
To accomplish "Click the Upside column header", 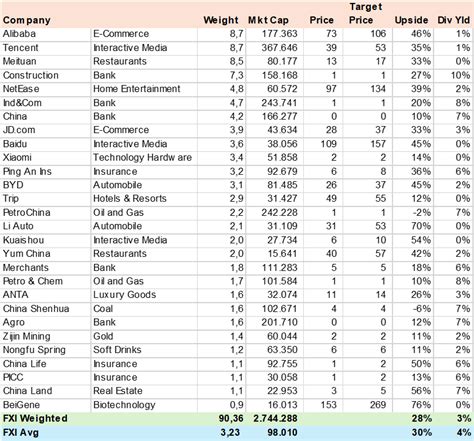I will point(411,20).
